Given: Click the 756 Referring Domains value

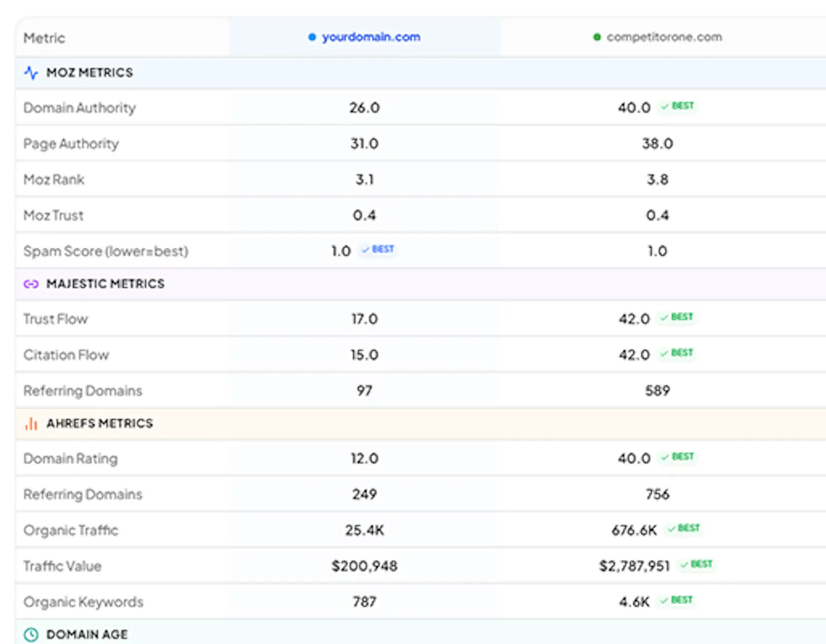Looking at the screenshot, I should click(658, 495).
